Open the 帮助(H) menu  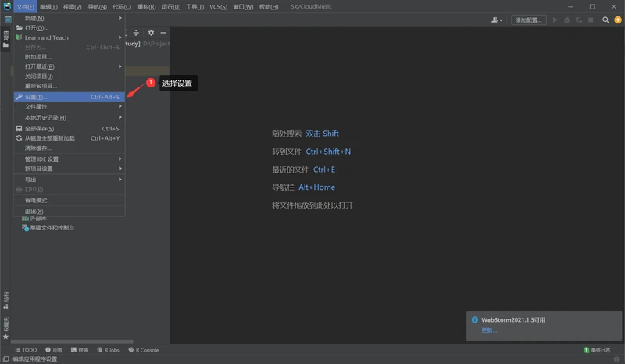(269, 7)
